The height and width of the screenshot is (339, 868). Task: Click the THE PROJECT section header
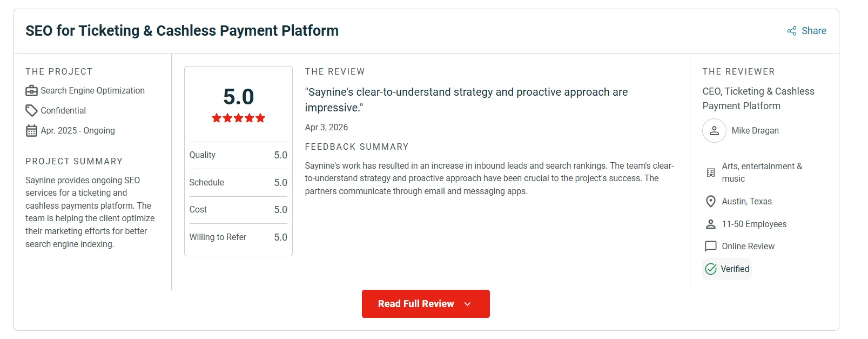[x=59, y=71]
